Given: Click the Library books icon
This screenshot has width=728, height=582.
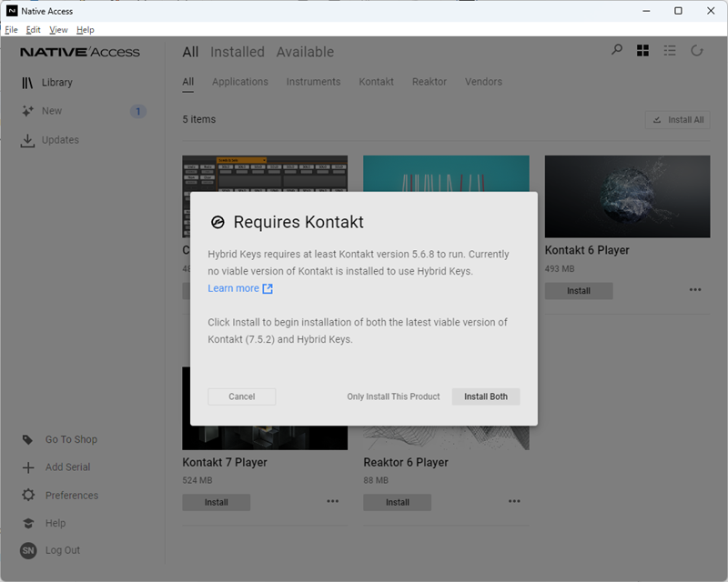Looking at the screenshot, I should pos(27,83).
